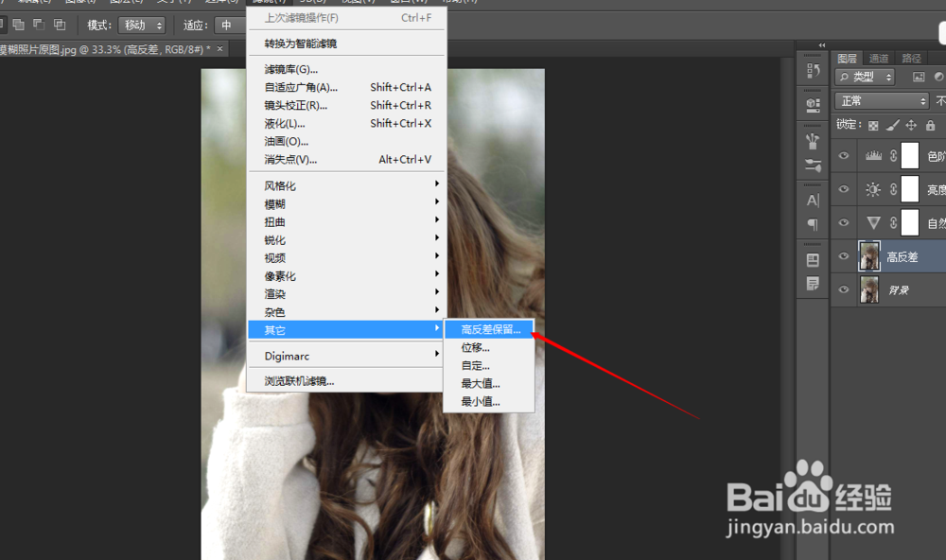Open the Notes panel icon

tap(813, 284)
